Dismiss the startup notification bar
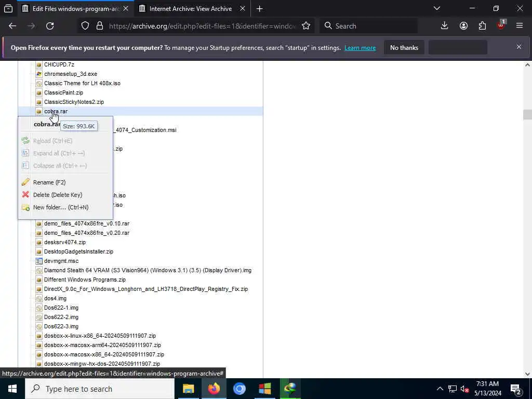 519,47
